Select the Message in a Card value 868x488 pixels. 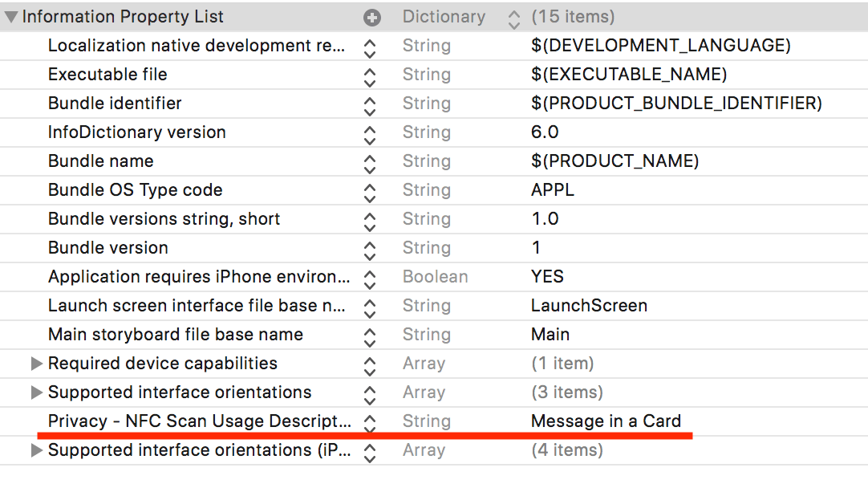coord(606,421)
